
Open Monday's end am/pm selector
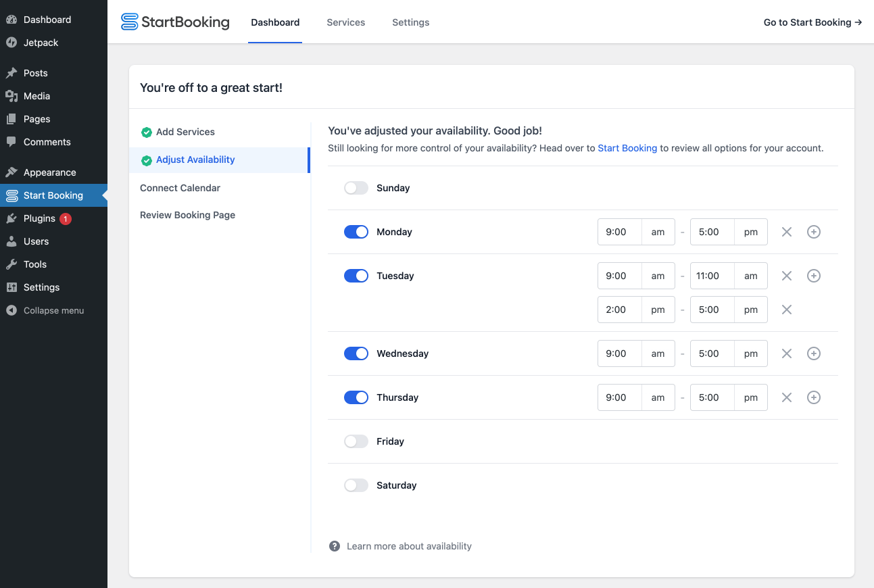751,232
